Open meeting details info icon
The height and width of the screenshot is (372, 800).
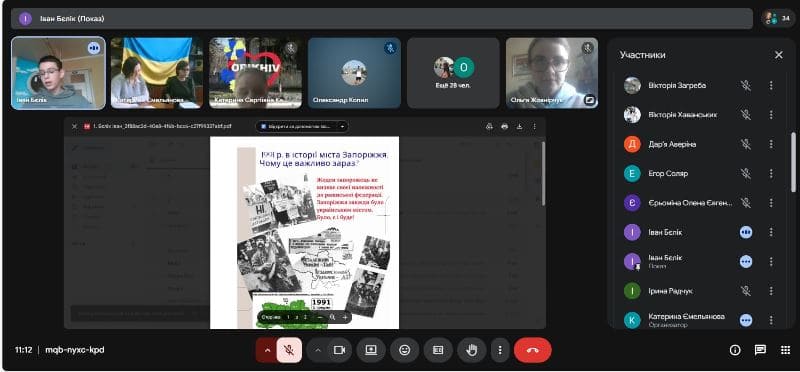[x=735, y=350]
